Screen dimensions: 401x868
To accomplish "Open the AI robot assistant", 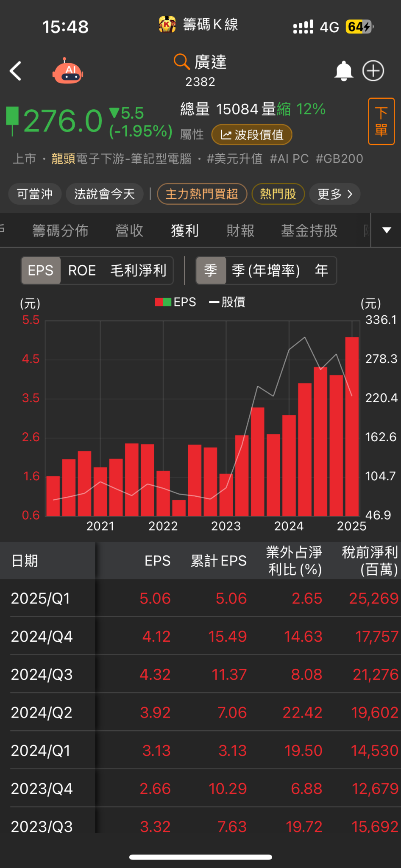I will (68, 71).
